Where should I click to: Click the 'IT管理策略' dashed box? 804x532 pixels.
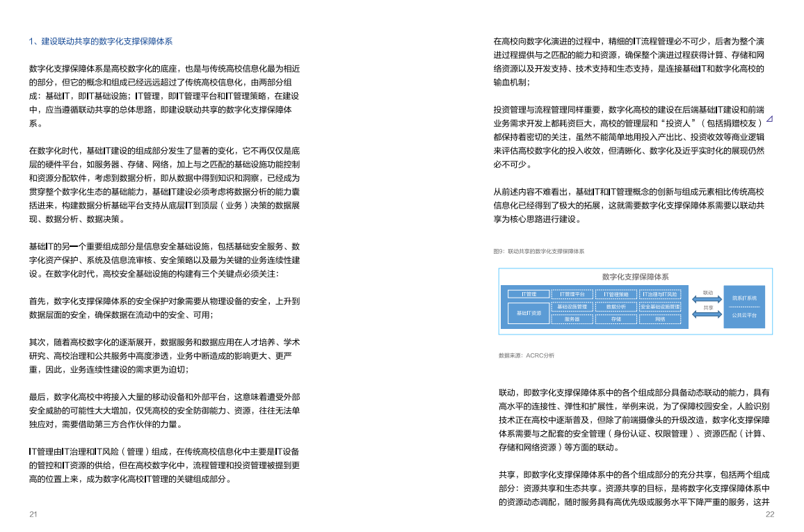pos(616,294)
